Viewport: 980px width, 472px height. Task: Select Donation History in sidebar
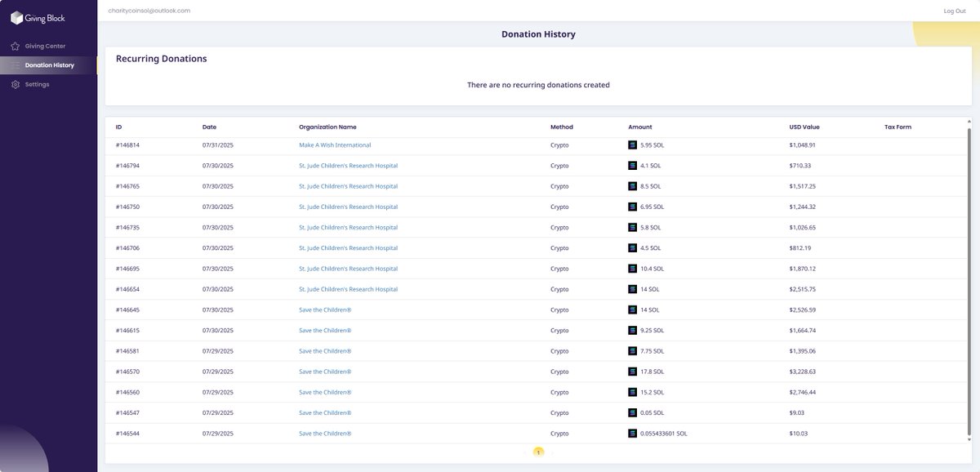tap(48, 65)
